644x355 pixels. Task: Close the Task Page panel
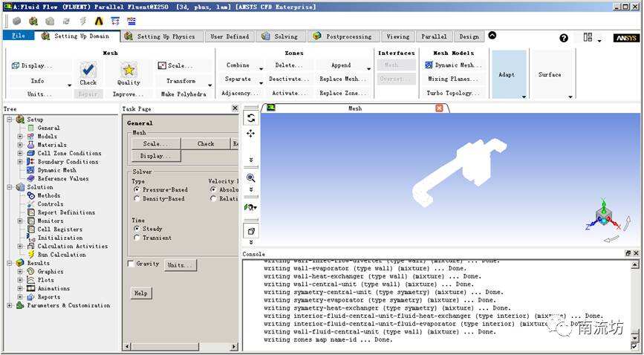[x=235, y=108]
